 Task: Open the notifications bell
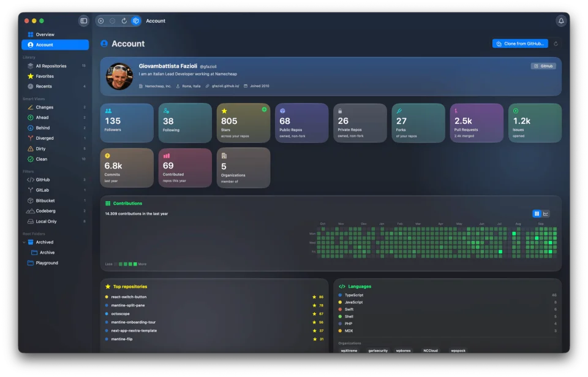pyautogui.click(x=561, y=21)
